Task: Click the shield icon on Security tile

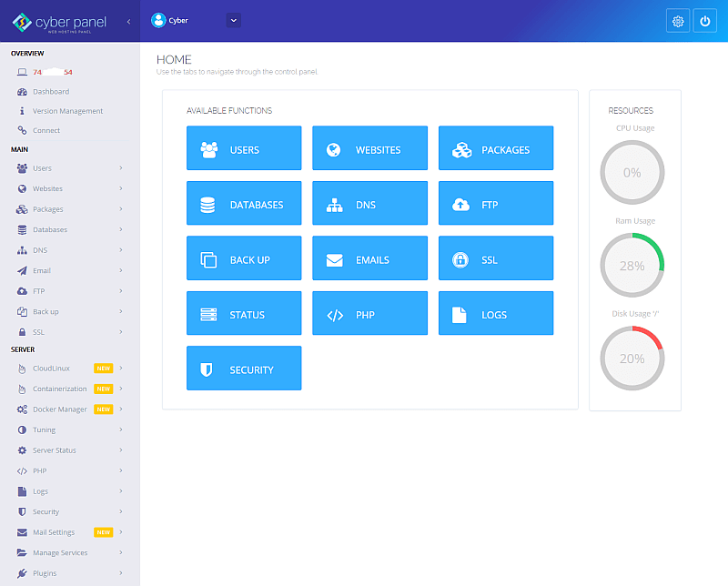Action: coord(207,370)
